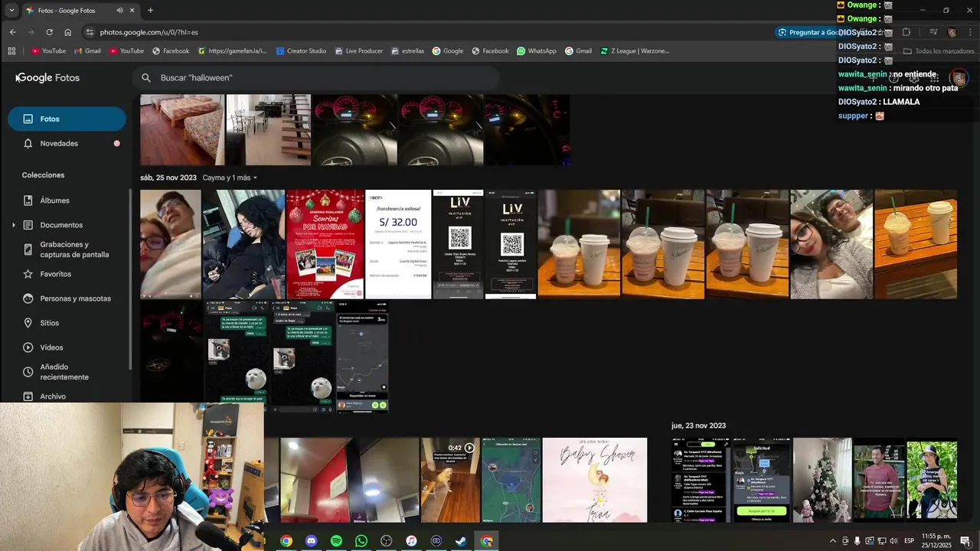Open gamefan.la bookmark
Image resolution: width=980 pixels, height=551 pixels.
233,51
